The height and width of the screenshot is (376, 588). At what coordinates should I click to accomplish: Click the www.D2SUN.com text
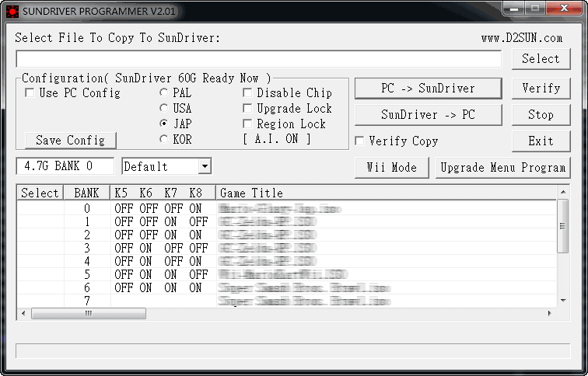click(522, 38)
